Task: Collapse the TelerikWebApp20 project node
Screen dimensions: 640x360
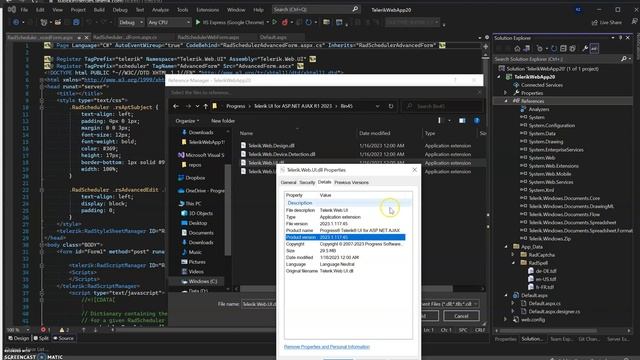Action: tap(499, 77)
